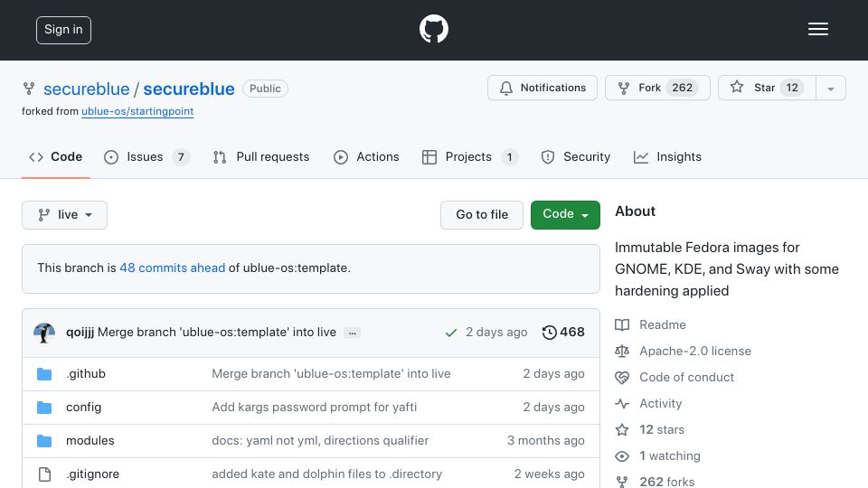Viewport: 868px width, 488px height.
Task: Open the Issues tab
Action: click(146, 157)
